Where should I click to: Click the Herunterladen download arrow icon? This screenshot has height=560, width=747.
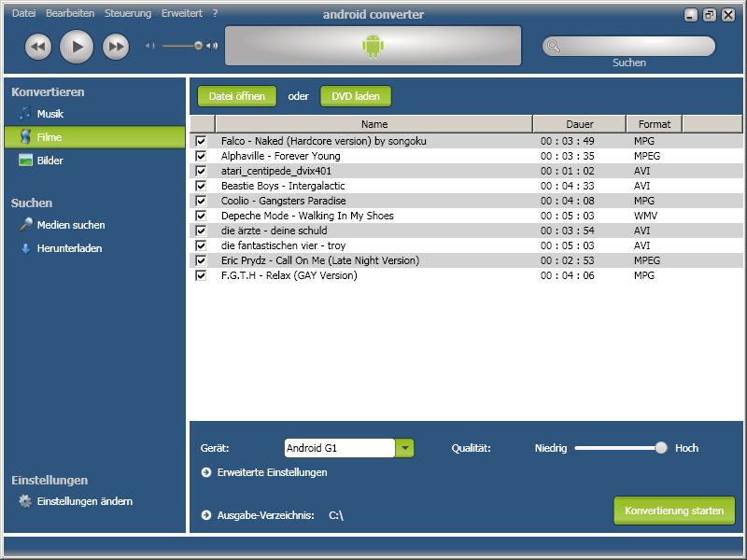(x=25, y=248)
